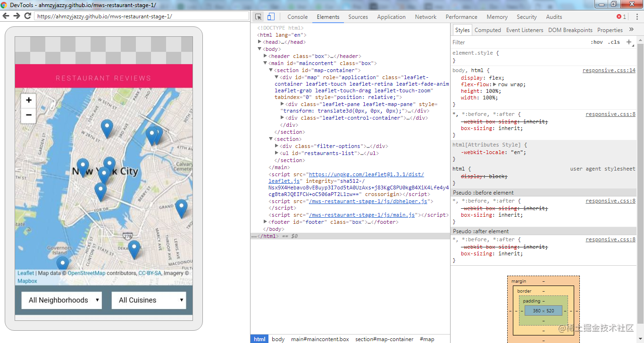Screen dimensions: 644x343
Task: Open the Application tab
Action: (391, 16)
